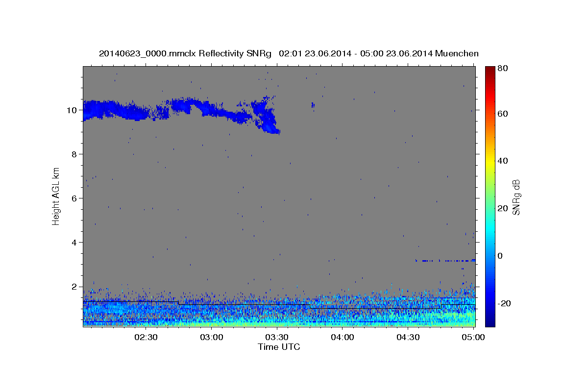Click the colorbar value label 80
Screen dimensions: 588x392
pyautogui.click(x=502, y=69)
